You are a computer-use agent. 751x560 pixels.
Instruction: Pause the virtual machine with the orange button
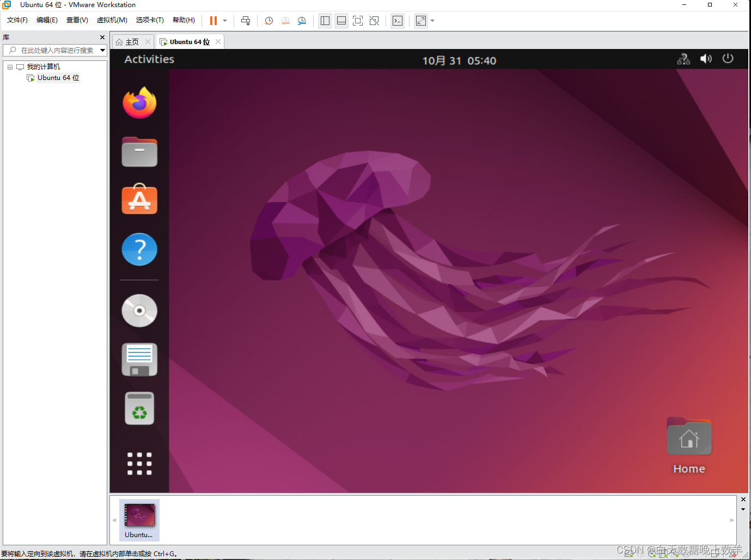point(213,21)
